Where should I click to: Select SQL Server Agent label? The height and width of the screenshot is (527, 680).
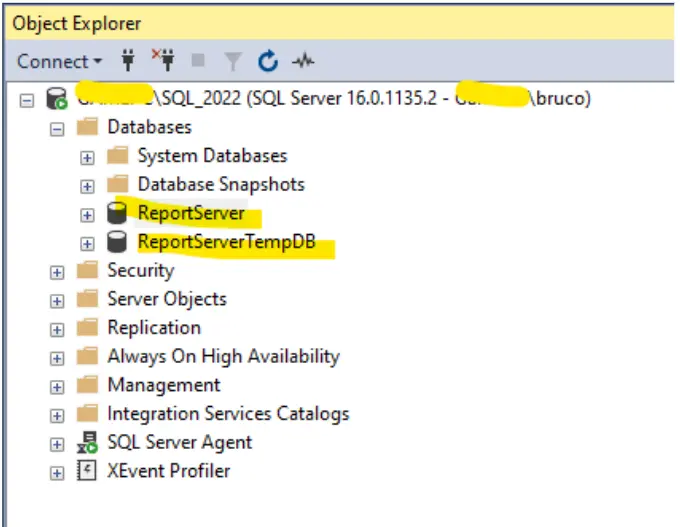pyautogui.click(x=180, y=442)
